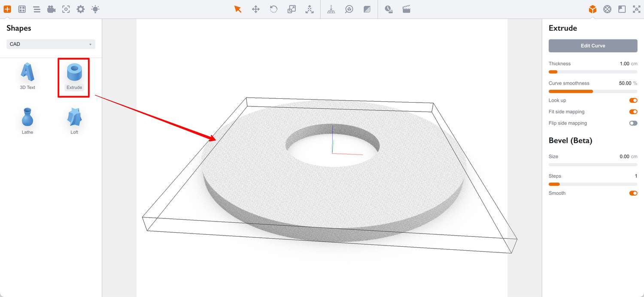This screenshot has height=297, width=644.
Task: Click the fullscreen expand icon
Action: [637, 9]
